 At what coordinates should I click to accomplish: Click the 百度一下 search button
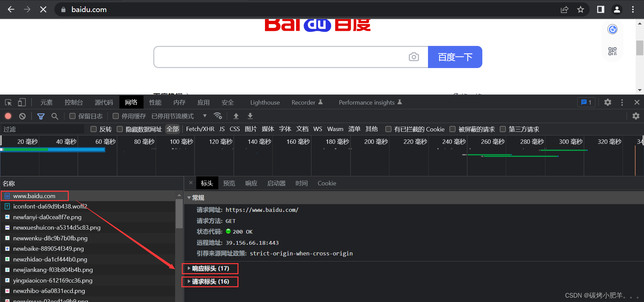click(455, 57)
